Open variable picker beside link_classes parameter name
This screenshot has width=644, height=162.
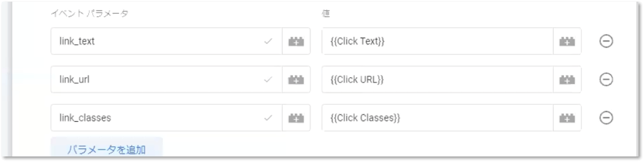coord(296,118)
